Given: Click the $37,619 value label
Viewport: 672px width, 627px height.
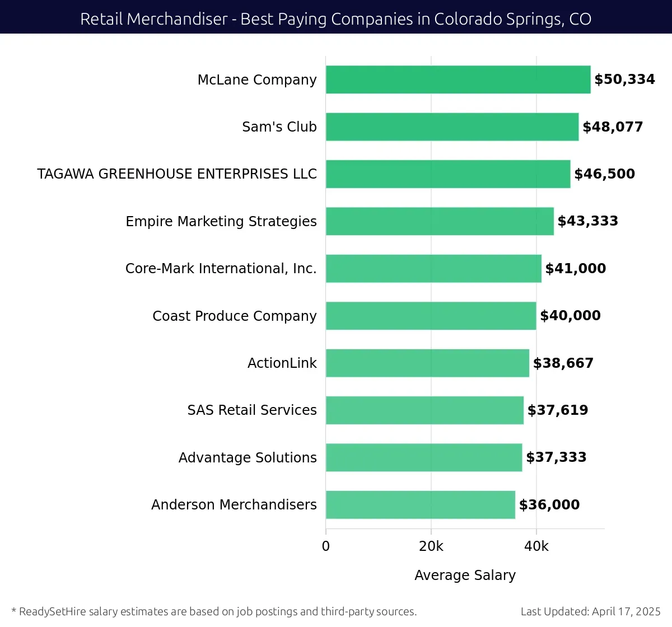Looking at the screenshot, I should click(x=558, y=410).
